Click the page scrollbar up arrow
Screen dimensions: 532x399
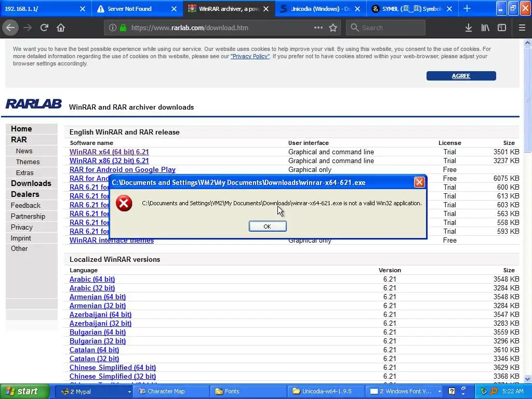528,43
